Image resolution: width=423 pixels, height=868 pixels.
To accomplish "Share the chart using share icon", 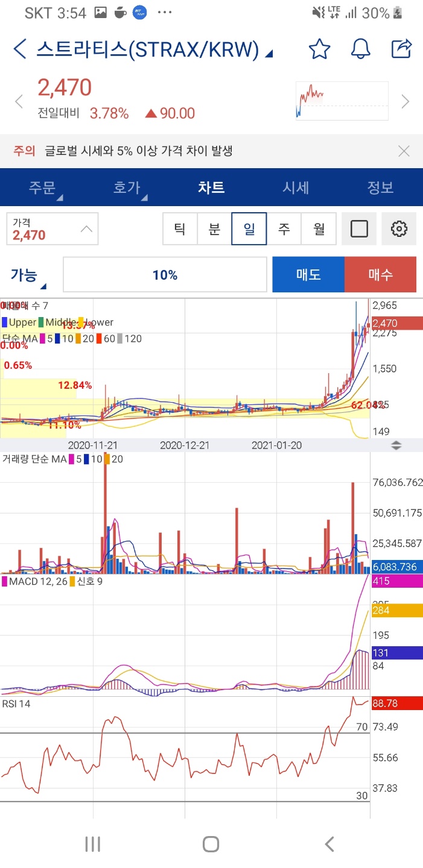I will click(401, 48).
